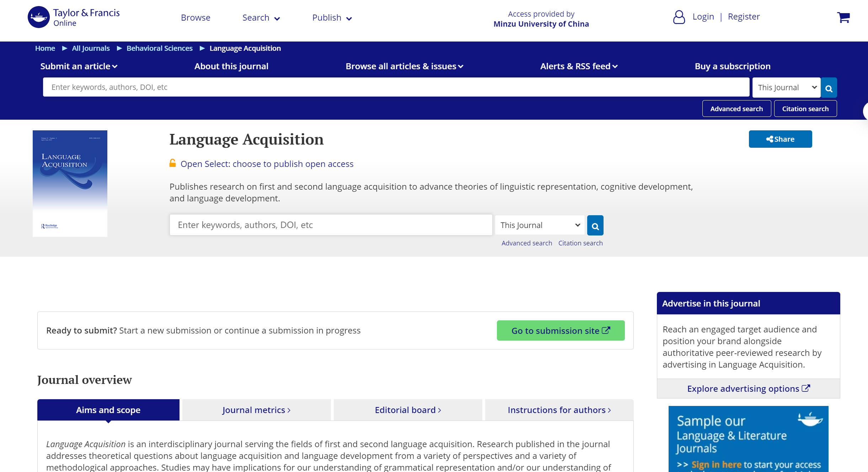Click Browse in the top navigation
868x472 pixels.
coord(195,17)
